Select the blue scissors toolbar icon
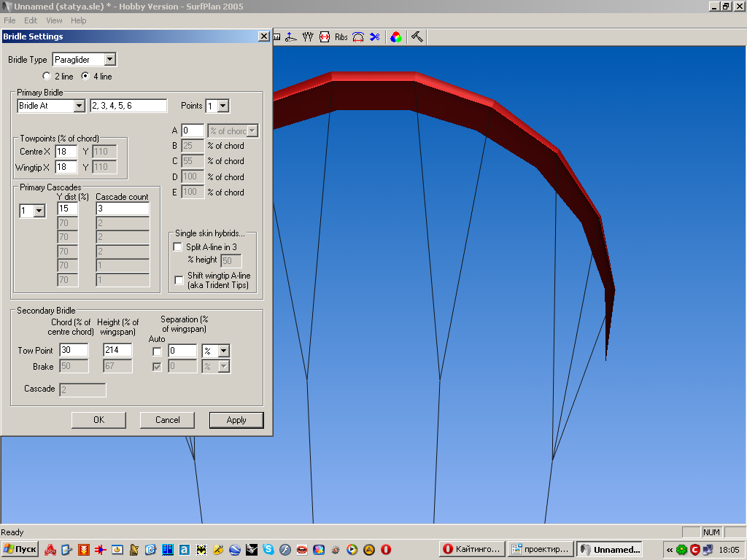Viewport: 747px width, 560px height. pos(375,37)
